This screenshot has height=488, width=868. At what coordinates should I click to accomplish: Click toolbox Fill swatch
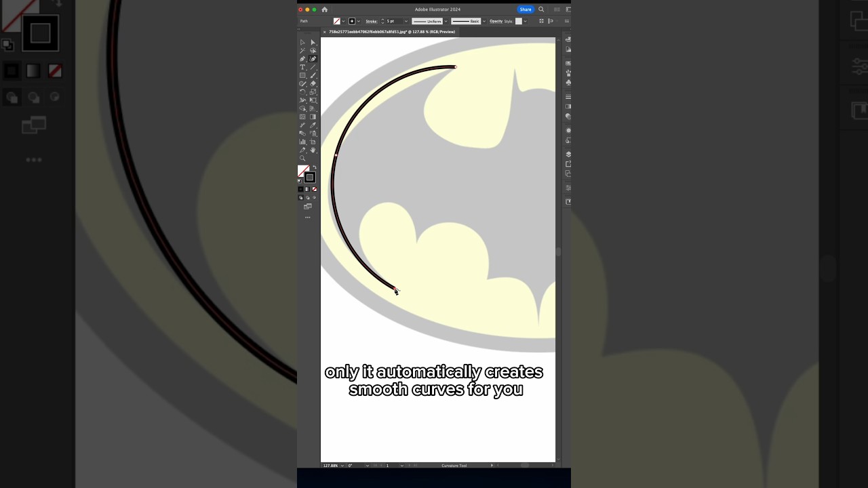point(302,169)
